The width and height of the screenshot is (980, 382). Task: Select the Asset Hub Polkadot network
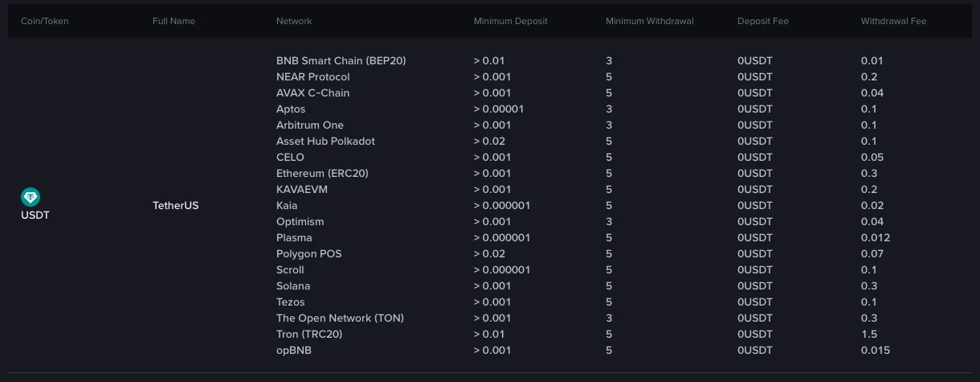(x=325, y=142)
